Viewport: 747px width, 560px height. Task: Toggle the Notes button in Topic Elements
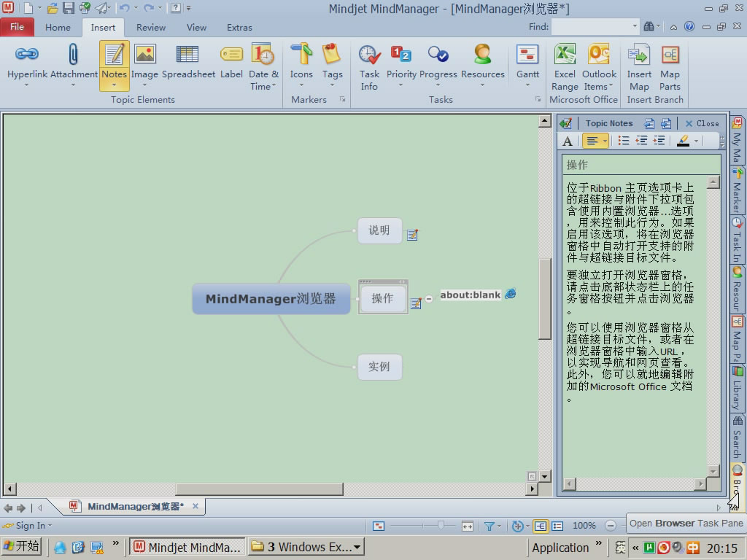click(x=115, y=65)
